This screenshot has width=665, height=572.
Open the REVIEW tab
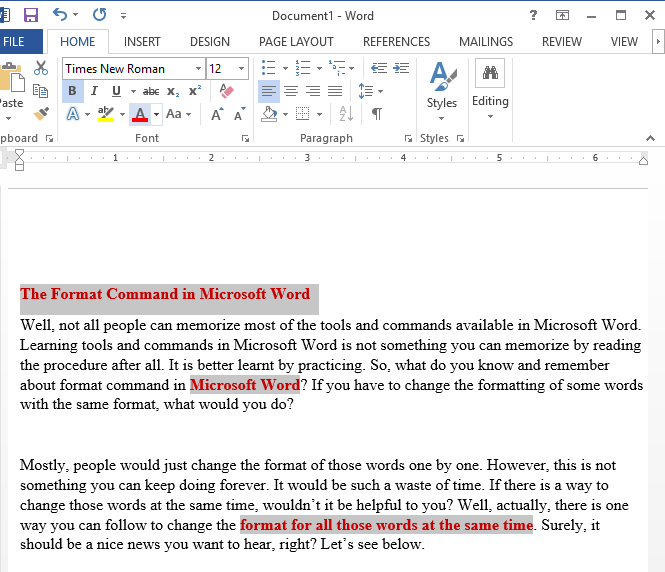(x=562, y=42)
